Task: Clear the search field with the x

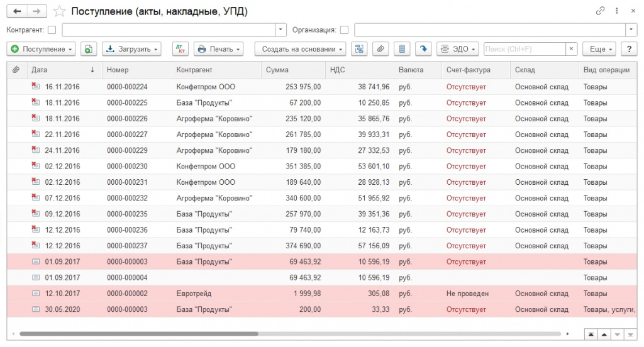Action: click(571, 49)
